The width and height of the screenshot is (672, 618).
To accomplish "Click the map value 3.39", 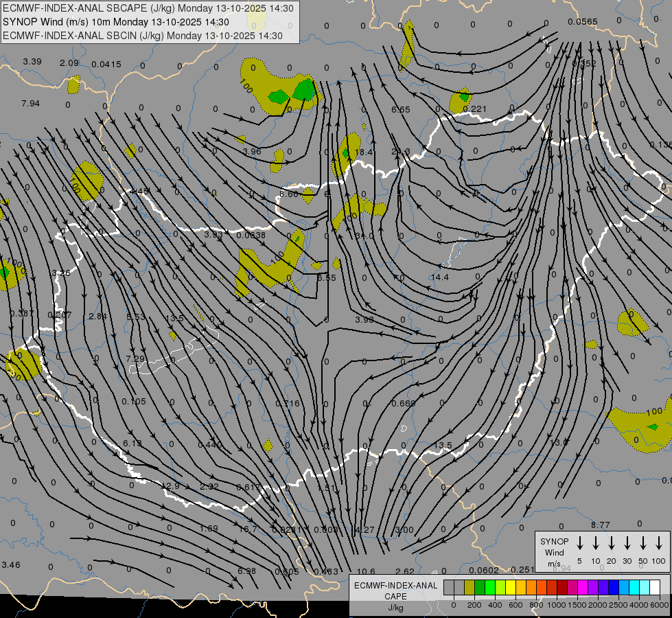I will [x=32, y=61].
